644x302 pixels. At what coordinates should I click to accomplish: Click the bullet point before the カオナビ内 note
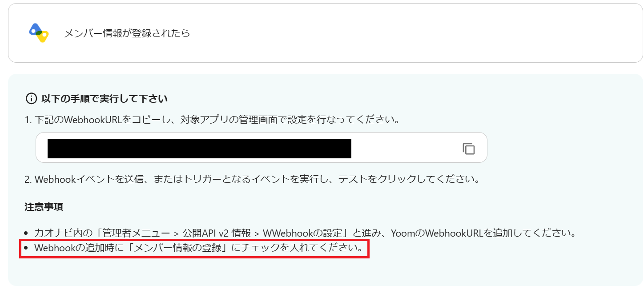28,233
